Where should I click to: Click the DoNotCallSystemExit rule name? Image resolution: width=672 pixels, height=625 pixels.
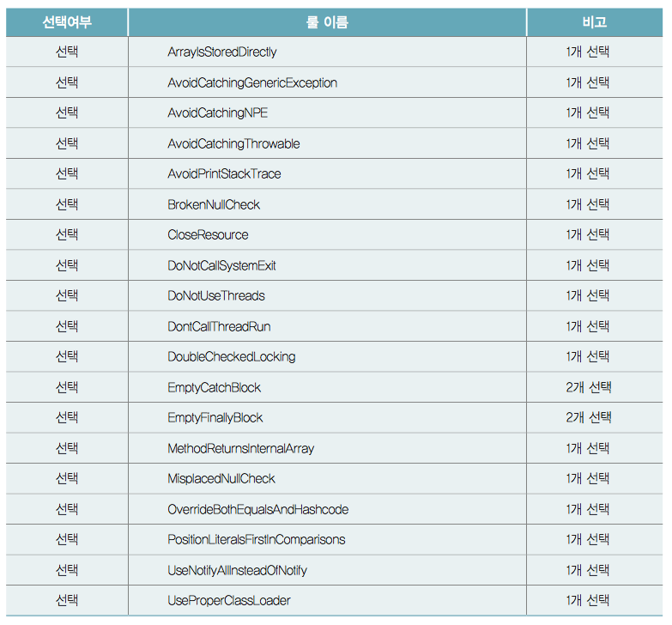click(221, 265)
